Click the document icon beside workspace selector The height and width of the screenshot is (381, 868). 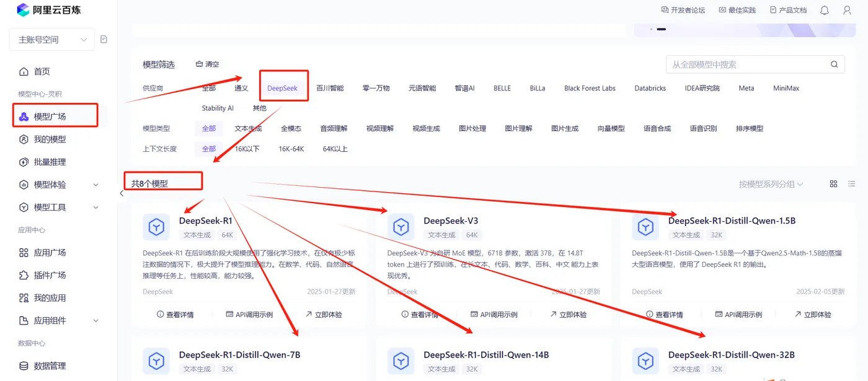pos(104,39)
